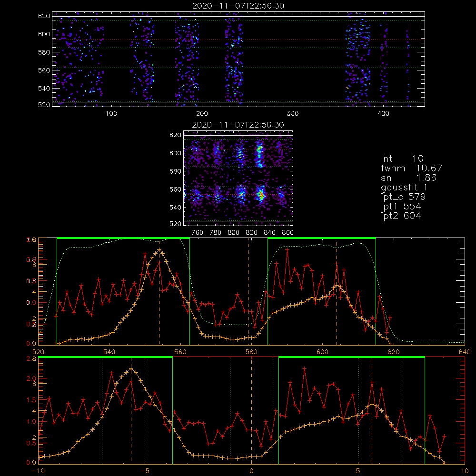Click the orange curve peak near 554

[x=159, y=249]
